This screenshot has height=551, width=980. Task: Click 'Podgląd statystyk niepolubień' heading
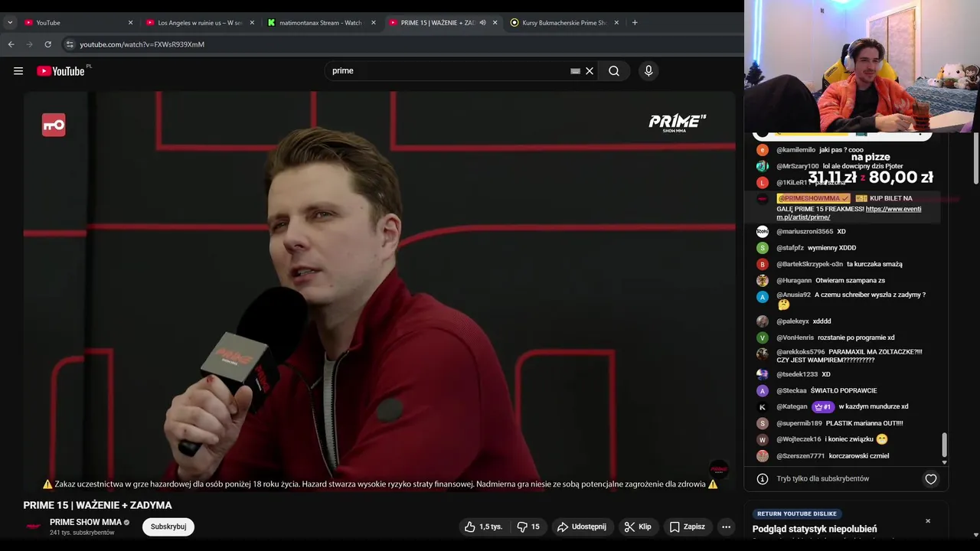pyautogui.click(x=815, y=529)
